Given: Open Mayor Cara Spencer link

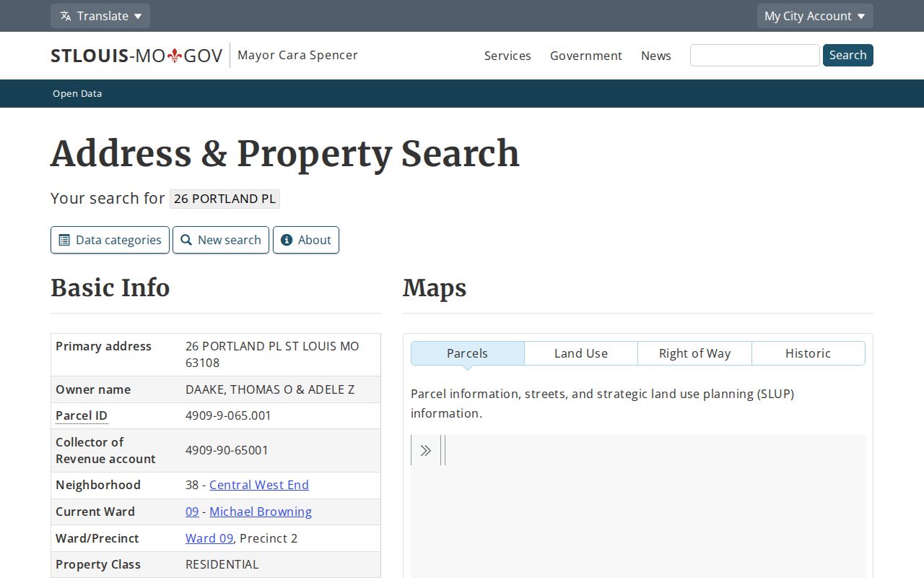Looking at the screenshot, I should coord(297,55).
